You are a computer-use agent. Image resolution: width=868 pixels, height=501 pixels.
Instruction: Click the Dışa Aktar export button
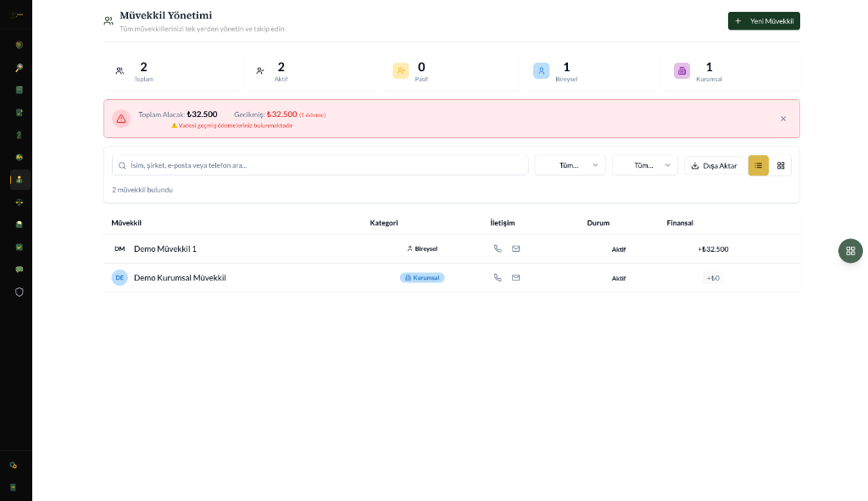714,165
